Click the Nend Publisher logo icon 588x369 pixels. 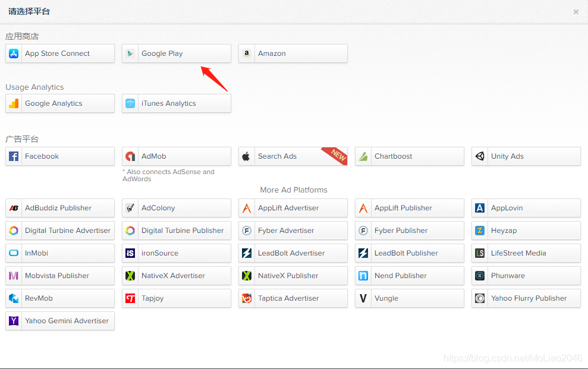pyautogui.click(x=363, y=276)
